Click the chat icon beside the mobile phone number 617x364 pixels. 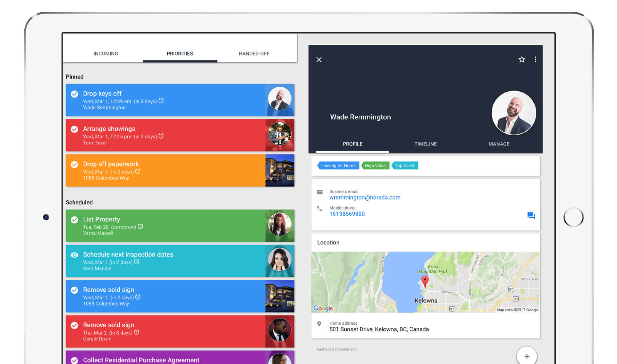pos(531,216)
